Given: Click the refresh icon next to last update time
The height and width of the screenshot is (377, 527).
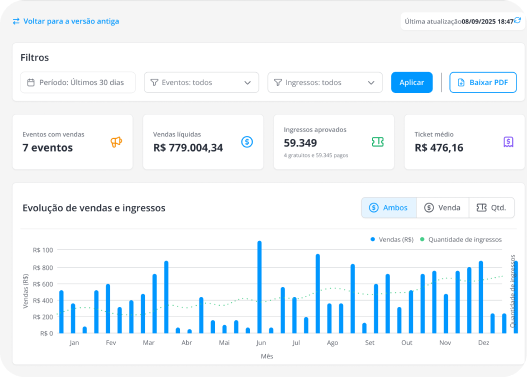Looking at the screenshot, I should (x=518, y=21).
